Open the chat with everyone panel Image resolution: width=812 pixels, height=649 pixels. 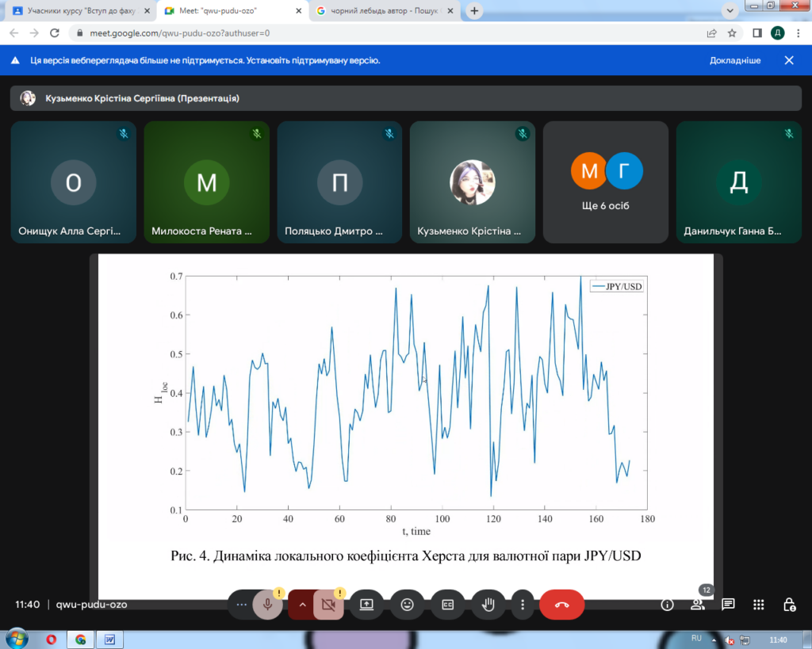(x=728, y=605)
